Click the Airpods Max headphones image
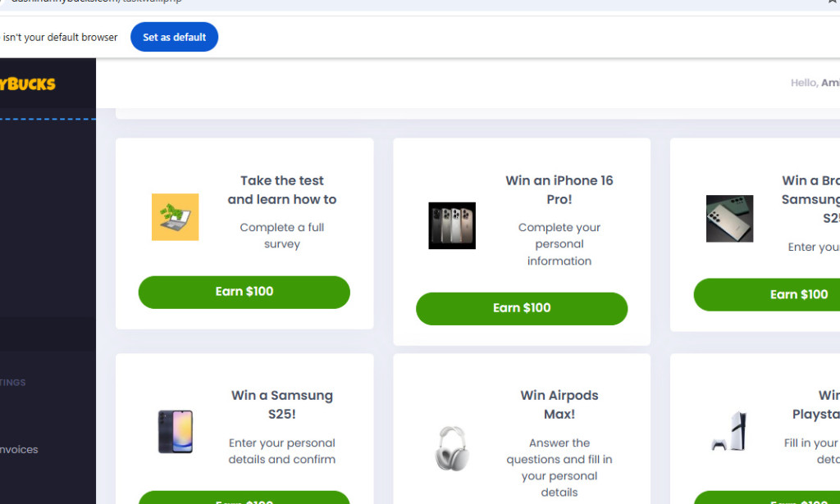The width and height of the screenshot is (840, 504). 452,450
